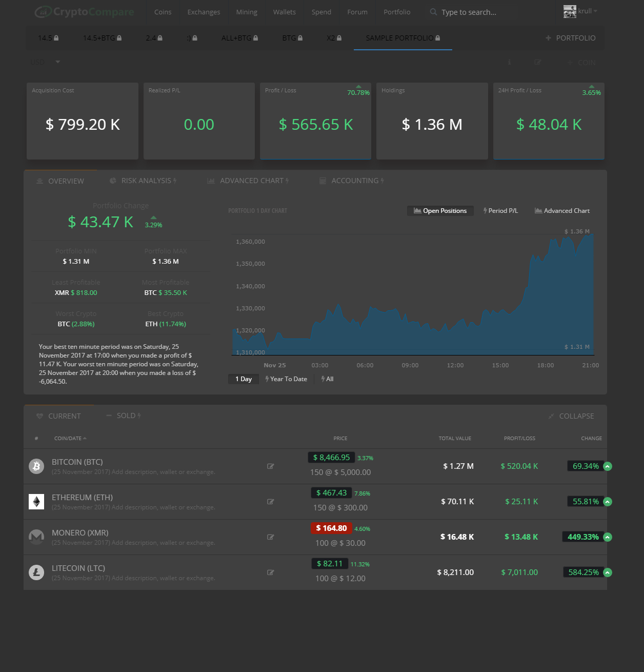Select the Year To Date range
The width and height of the screenshot is (644, 672).
[286, 379]
